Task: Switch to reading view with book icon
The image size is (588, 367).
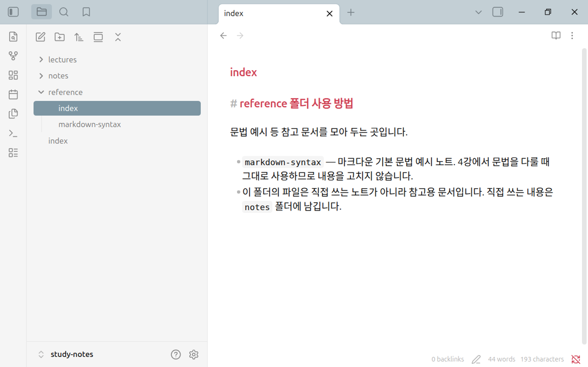Action: pos(556,35)
